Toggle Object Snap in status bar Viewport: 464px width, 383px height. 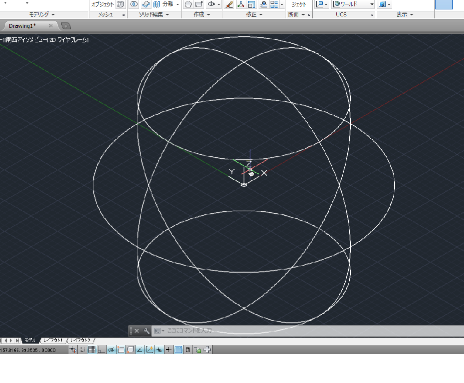coord(121,350)
